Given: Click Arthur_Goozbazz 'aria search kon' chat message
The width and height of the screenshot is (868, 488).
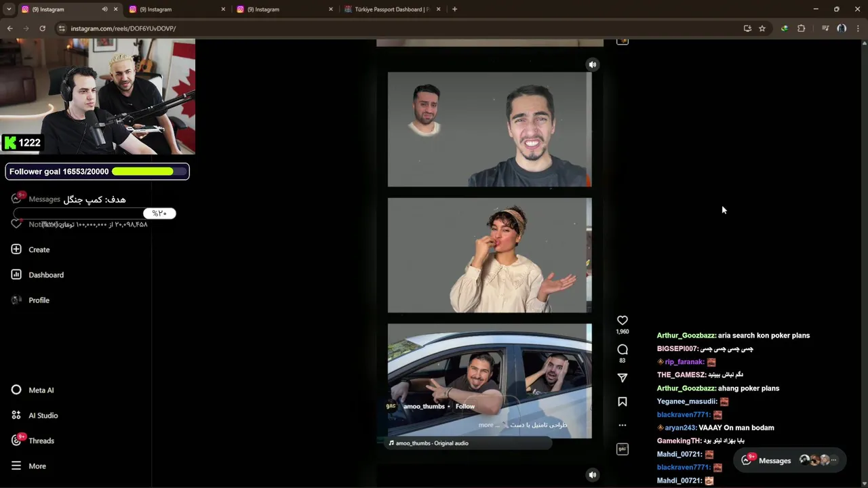Looking at the screenshot, I should (733, 335).
